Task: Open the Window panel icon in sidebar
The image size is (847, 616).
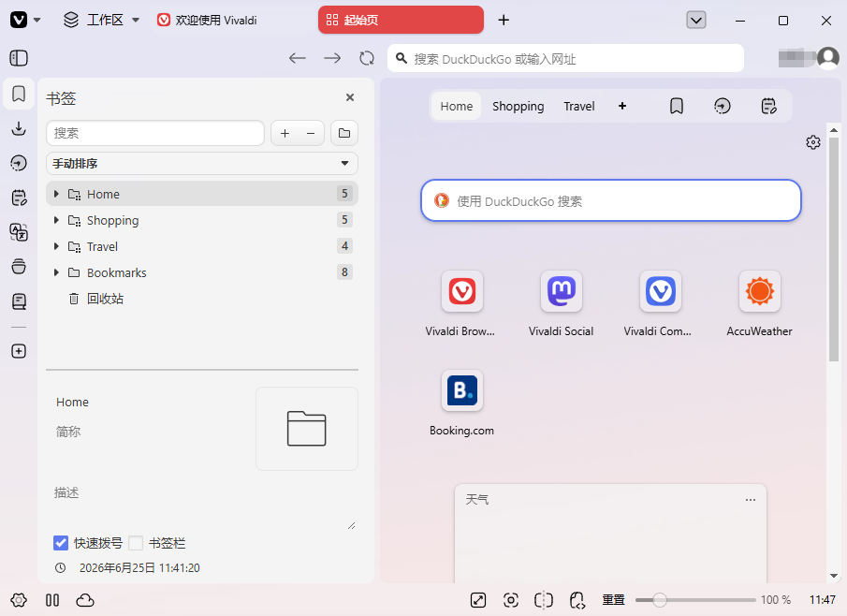Action: (x=19, y=267)
